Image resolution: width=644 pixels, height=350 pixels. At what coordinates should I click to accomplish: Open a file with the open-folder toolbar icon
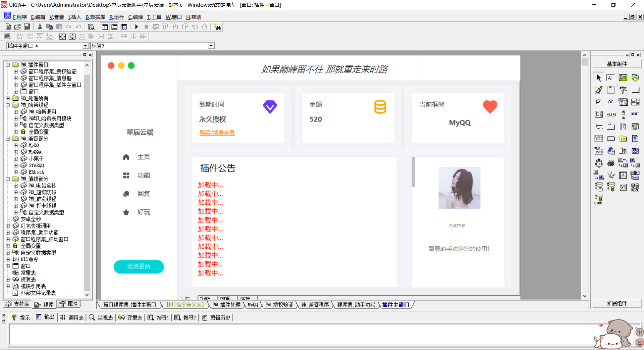point(17,27)
